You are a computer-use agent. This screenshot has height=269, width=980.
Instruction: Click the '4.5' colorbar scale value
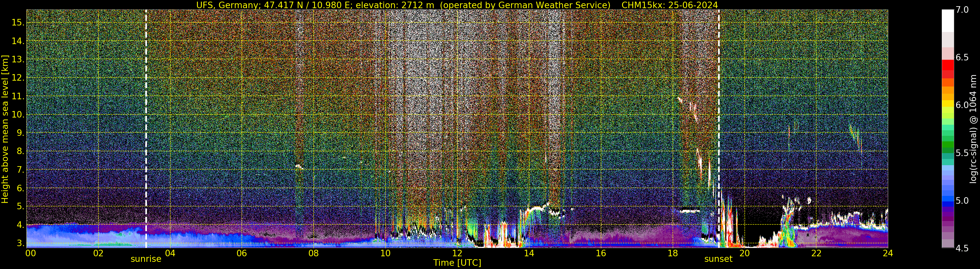click(962, 248)
